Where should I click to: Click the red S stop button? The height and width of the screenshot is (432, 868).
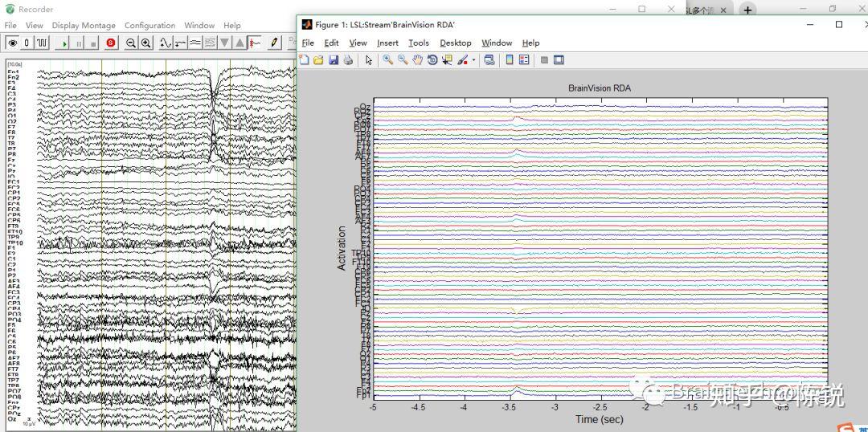click(111, 43)
